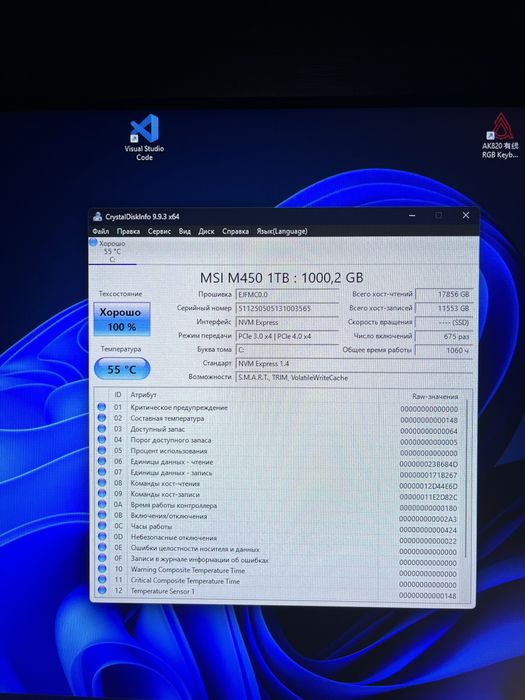This screenshot has width=525, height=700.
Task: Select raw value 0000012D44E6D
Action: (x=429, y=486)
